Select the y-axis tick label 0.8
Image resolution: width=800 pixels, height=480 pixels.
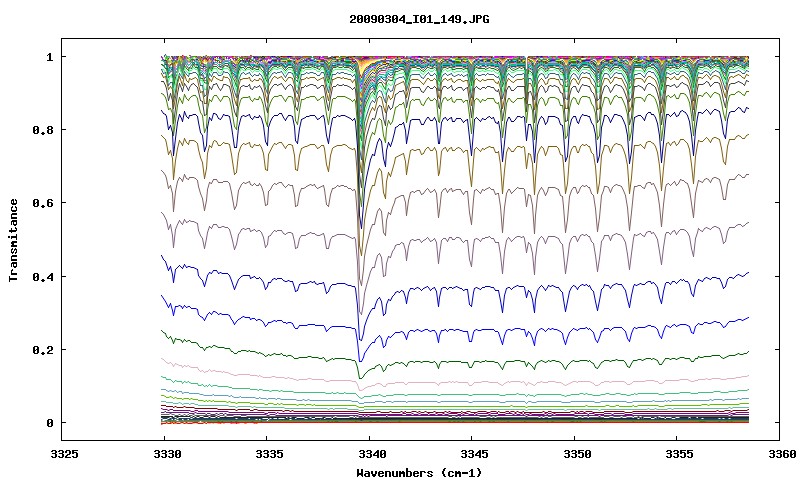pos(43,130)
